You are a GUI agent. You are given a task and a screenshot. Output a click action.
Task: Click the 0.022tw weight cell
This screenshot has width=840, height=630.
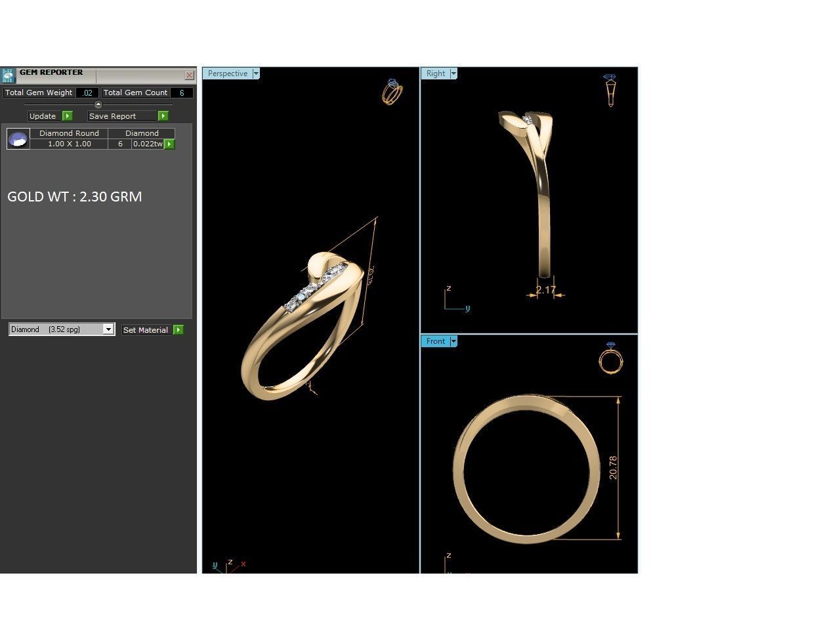pyautogui.click(x=148, y=144)
